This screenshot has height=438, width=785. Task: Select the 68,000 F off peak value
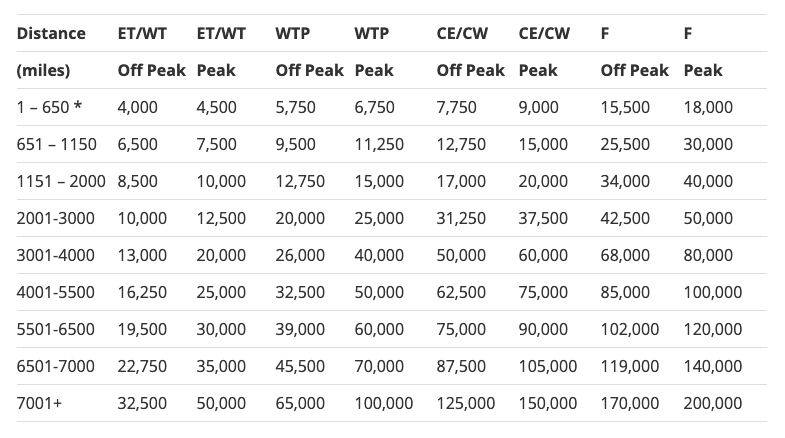[625, 255]
